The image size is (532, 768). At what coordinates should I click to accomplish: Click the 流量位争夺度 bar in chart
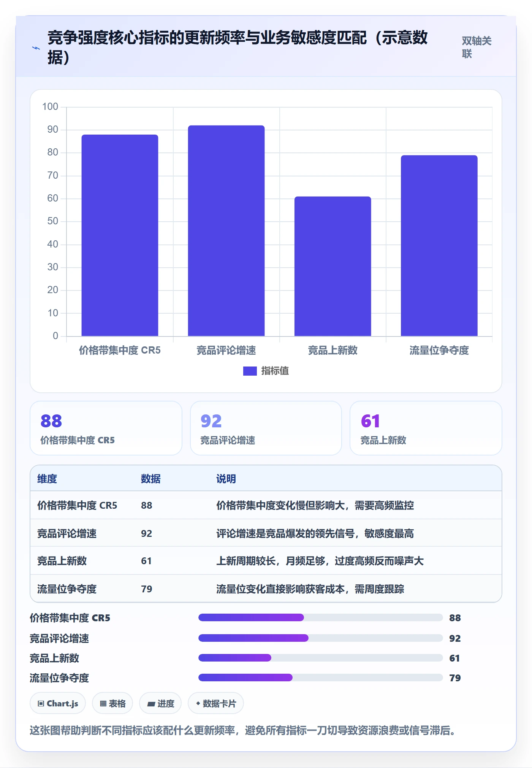tap(439, 246)
